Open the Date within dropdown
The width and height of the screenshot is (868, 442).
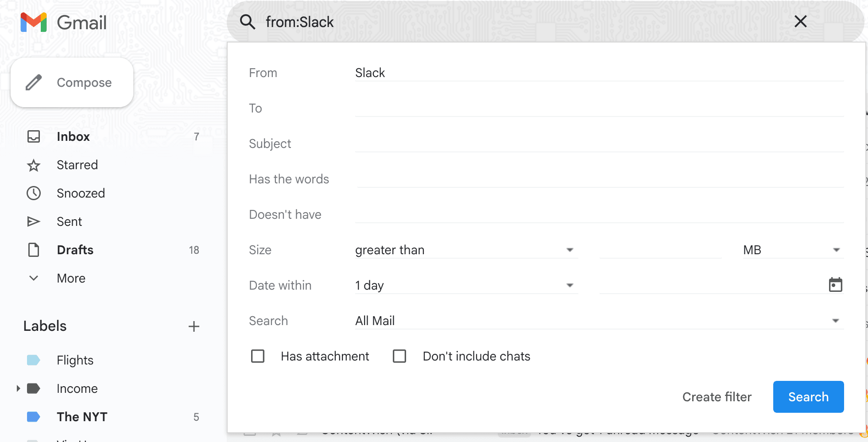click(x=570, y=285)
